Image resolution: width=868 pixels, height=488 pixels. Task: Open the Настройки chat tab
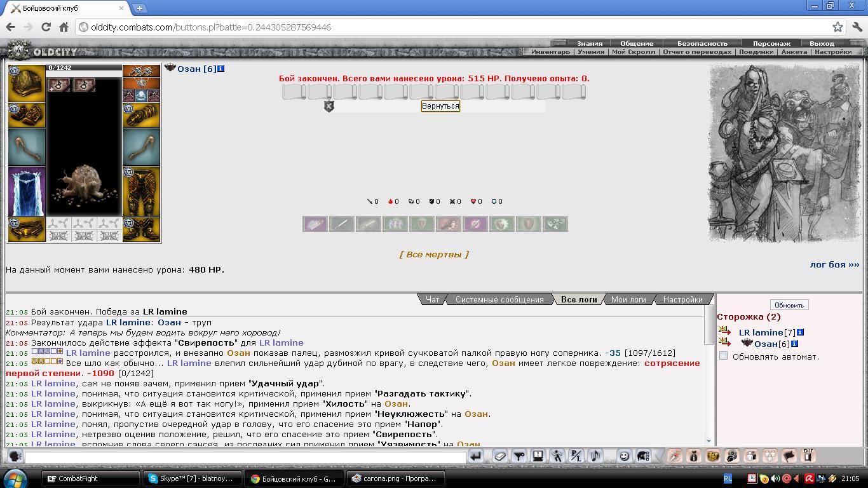coord(682,299)
